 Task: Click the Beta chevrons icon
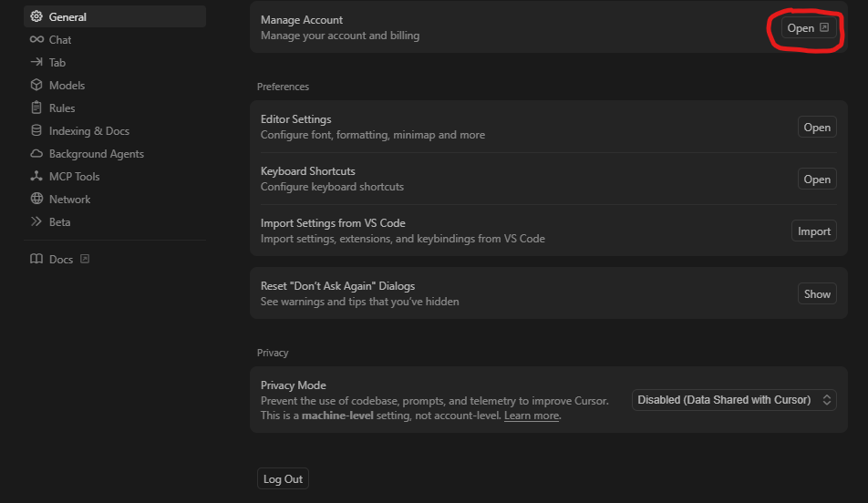point(36,221)
